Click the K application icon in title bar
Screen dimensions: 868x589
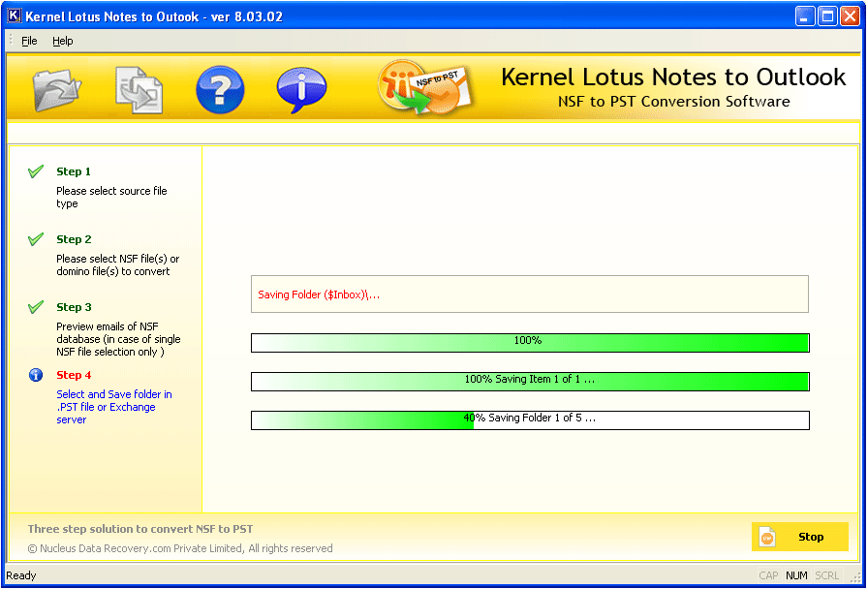tap(15, 16)
